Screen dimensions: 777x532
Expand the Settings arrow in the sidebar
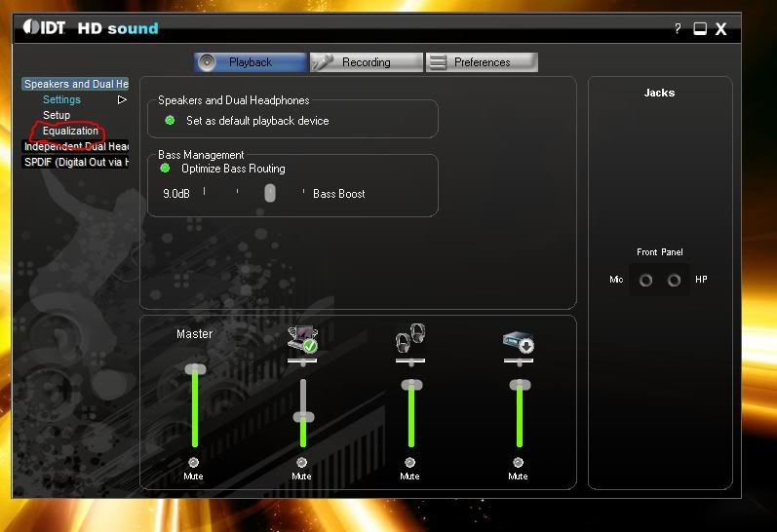click(122, 100)
